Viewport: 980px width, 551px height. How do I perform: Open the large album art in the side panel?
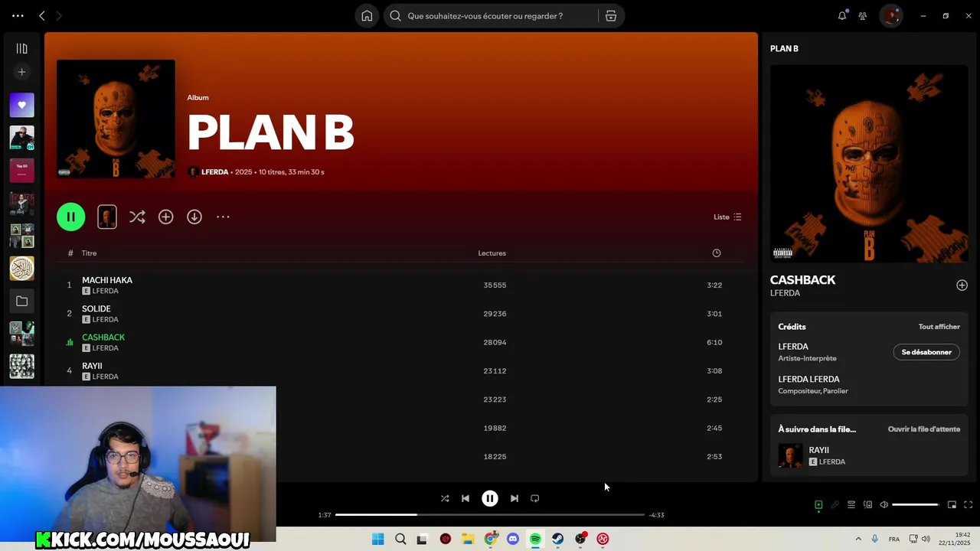[x=869, y=164]
